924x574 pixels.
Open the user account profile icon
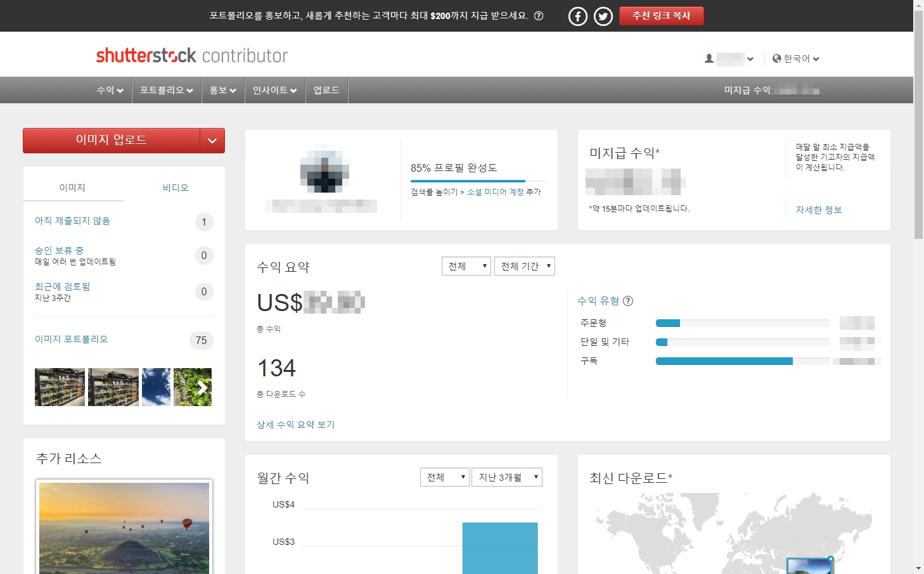[x=709, y=58]
